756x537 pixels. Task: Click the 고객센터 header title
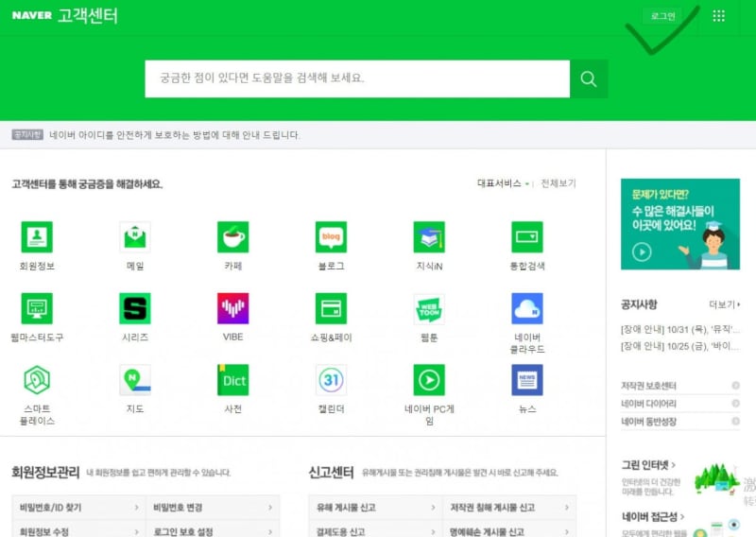[88, 15]
